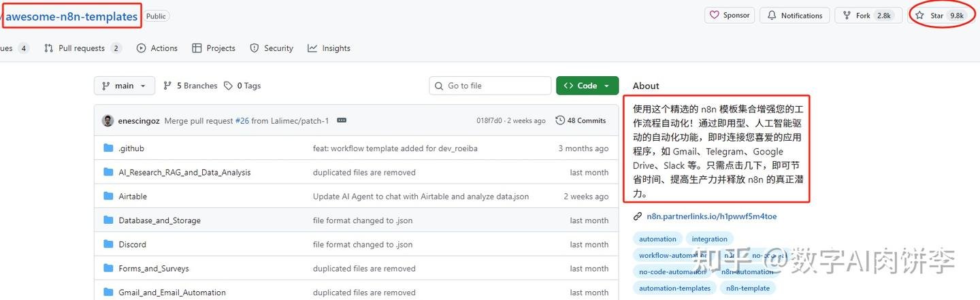Image resolution: width=980 pixels, height=300 pixels.
Task: Open pull request #26 link
Action: [242, 120]
